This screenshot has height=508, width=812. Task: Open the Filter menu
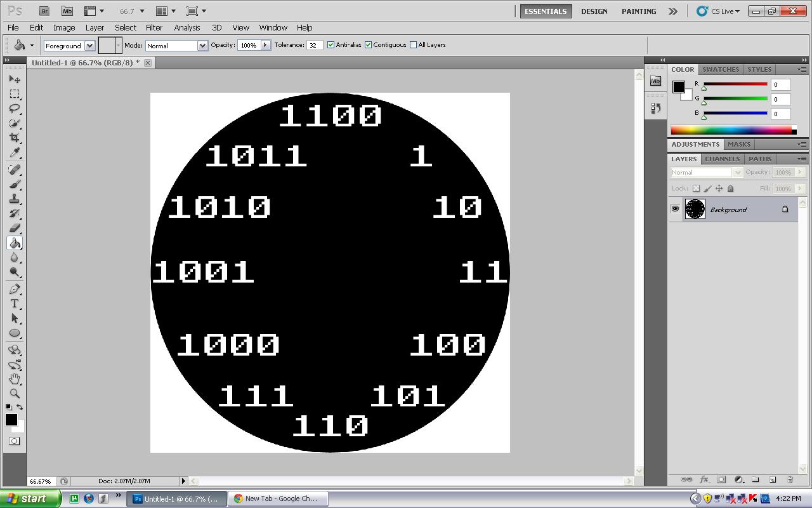tap(154, 27)
